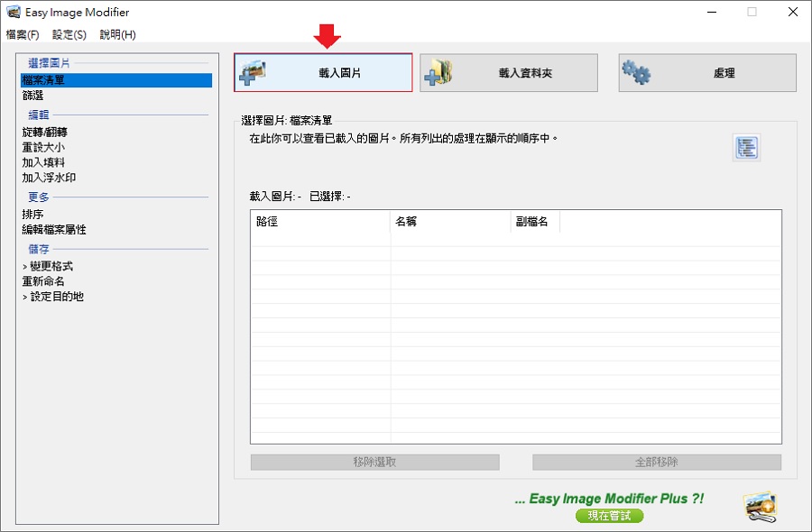
Task: Click the 名稱 column header
Action: pos(450,222)
